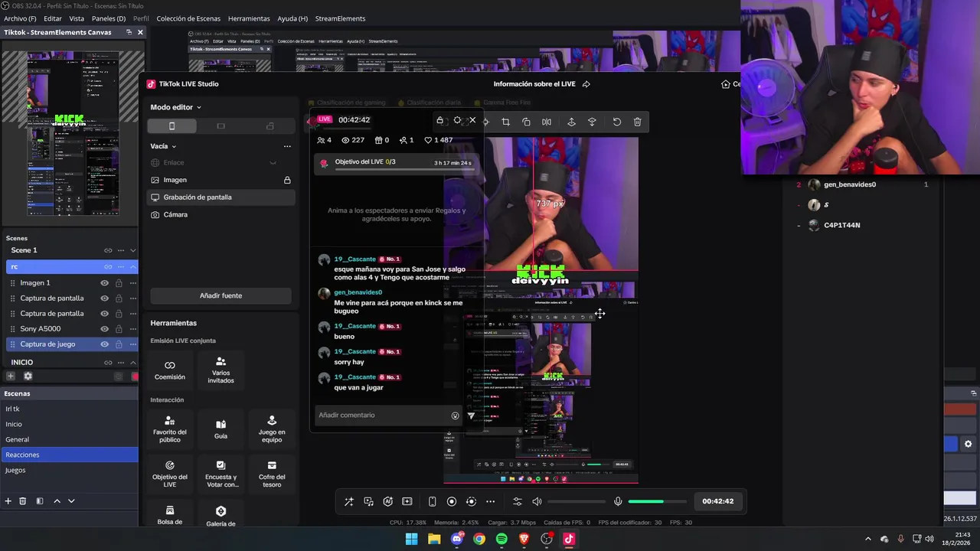Adjust the speaker volume slider
The image size is (980, 551).
point(577,501)
